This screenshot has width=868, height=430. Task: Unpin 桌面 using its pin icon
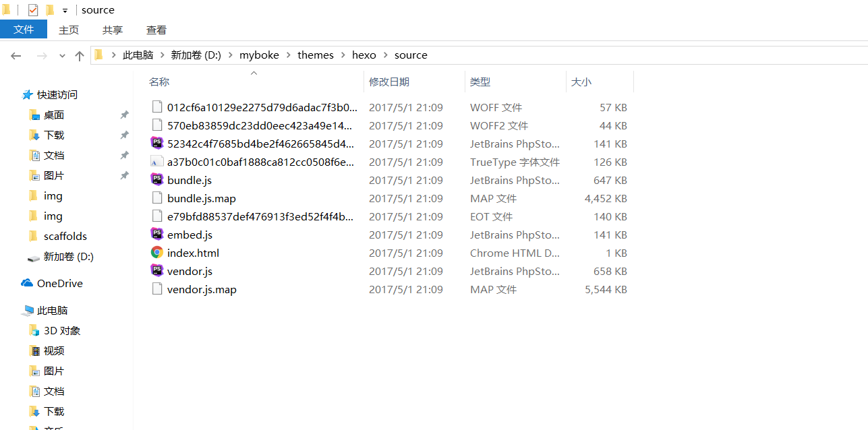[x=124, y=115]
